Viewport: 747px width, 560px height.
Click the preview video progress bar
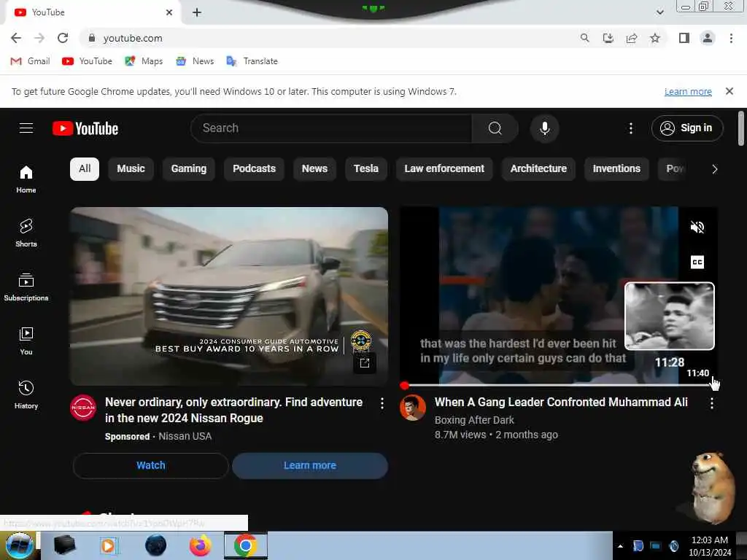(x=558, y=385)
